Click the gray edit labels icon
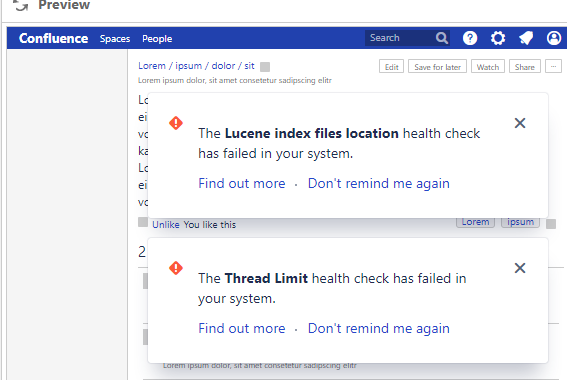Viewport: 567px width, 380px height. click(551, 224)
